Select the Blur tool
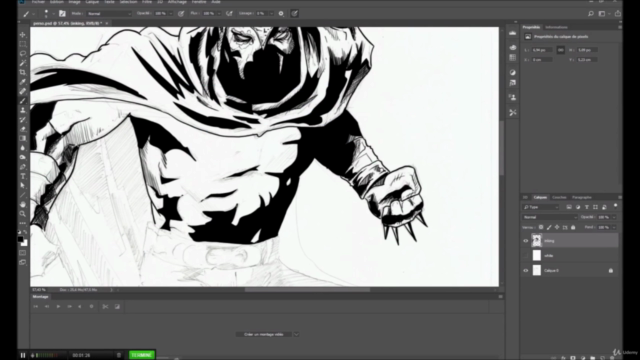This screenshot has width=640, height=360. point(23,148)
